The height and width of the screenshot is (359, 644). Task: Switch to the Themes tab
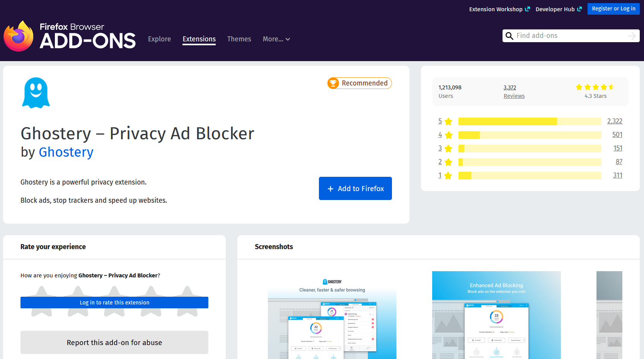point(239,39)
